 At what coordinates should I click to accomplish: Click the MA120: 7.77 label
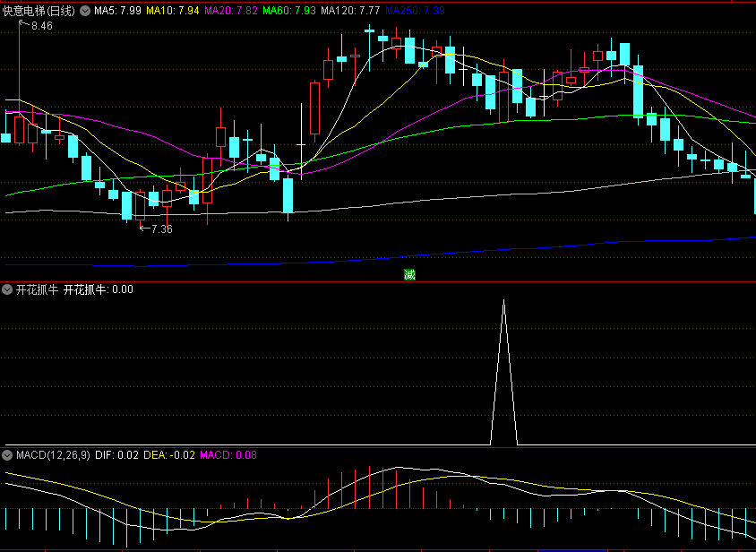[350, 11]
